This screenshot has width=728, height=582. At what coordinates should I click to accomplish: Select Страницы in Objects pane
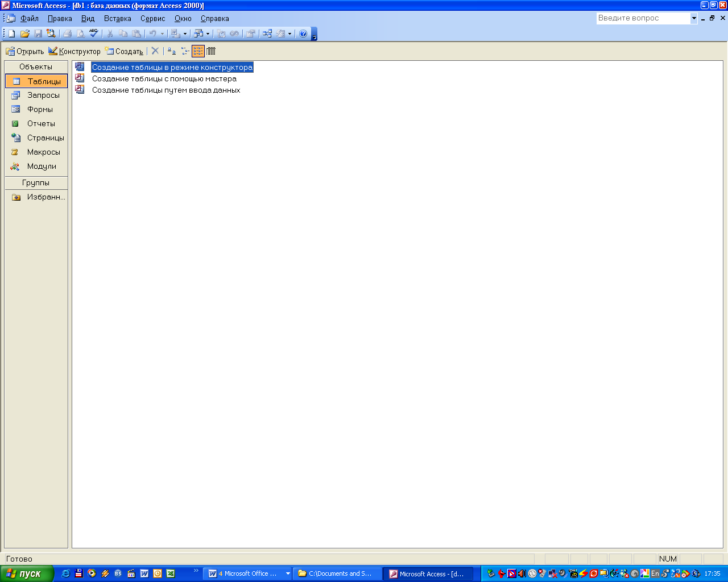(x=36, y=138)
